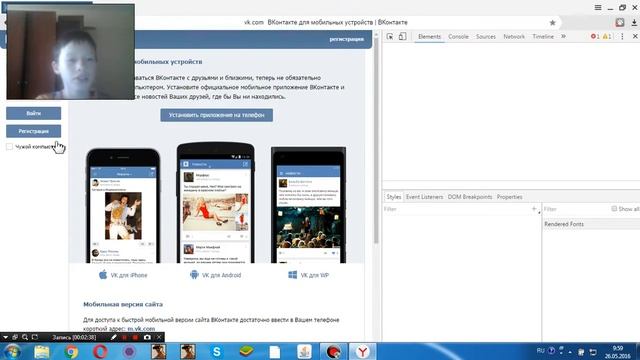Launch Google Chrome from the taskbar
This screenshot has width=640, height=360.
pyautogui.click(x=71, y=351)
